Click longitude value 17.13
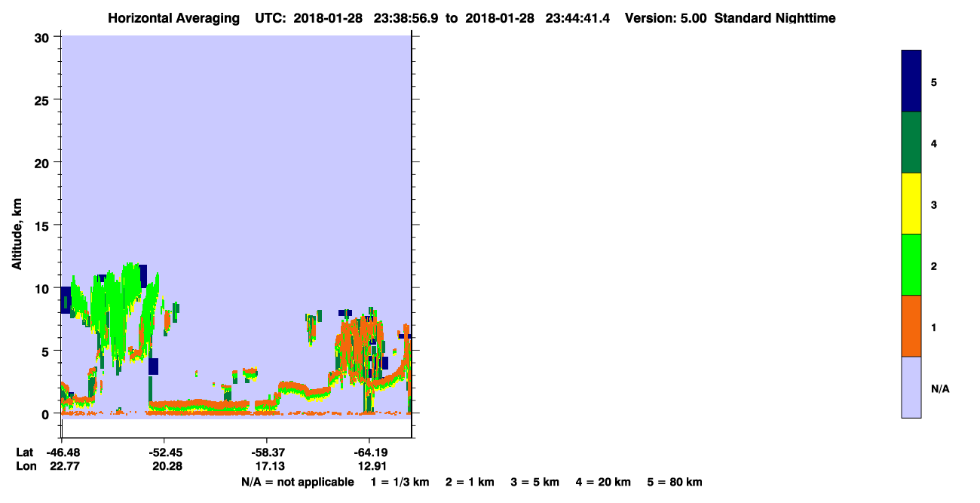The height and width of the screenshot is (503, 980). click(269, 466)
